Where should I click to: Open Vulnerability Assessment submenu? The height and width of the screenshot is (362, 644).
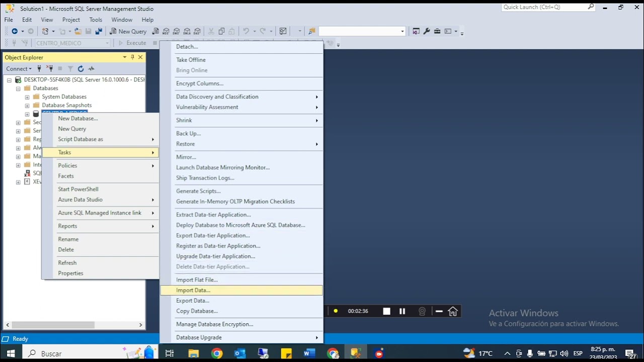pyautogui.click(x=242, y=107)
